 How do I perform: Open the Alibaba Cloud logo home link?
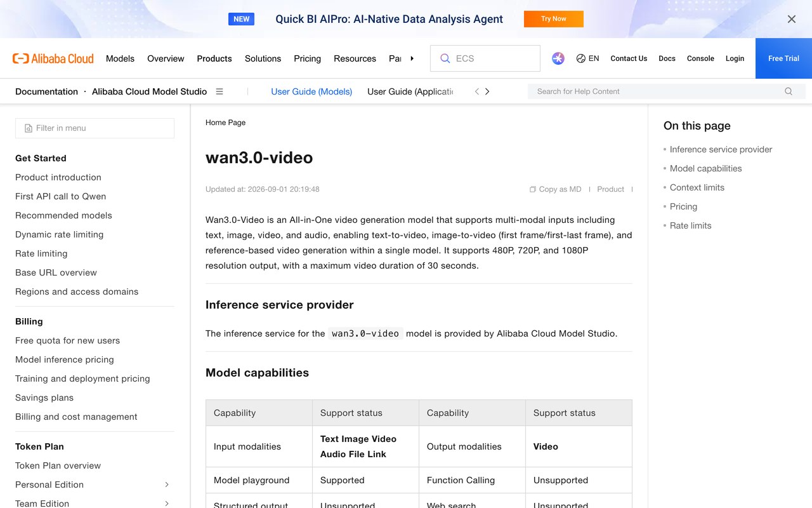click(53, 58)
